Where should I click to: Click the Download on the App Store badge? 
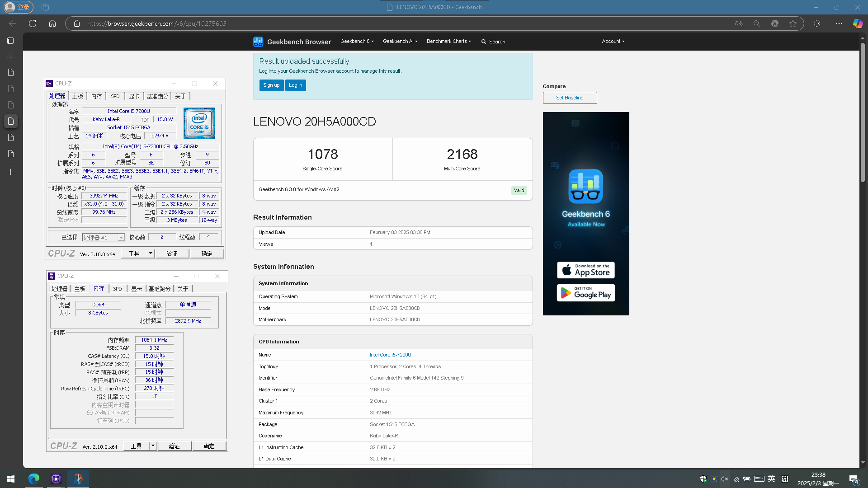[586, 270]
